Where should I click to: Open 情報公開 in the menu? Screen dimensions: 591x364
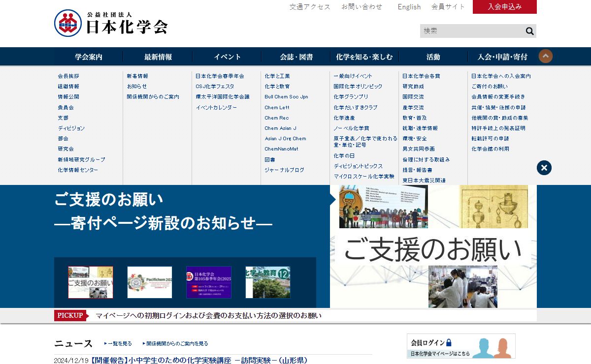click(68, 97)
